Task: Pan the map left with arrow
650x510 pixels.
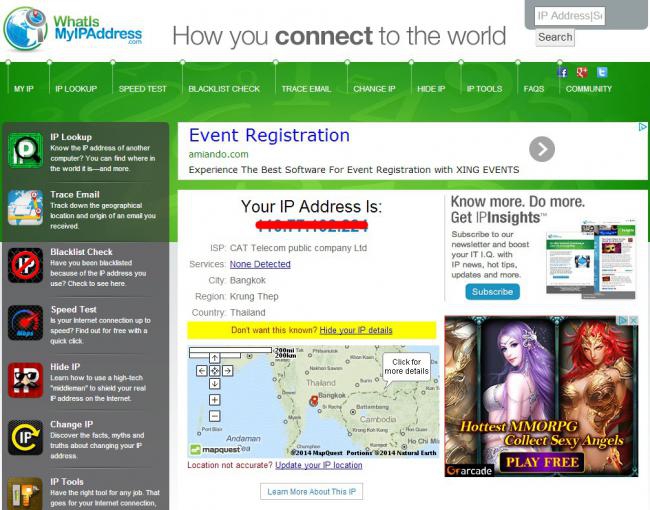Action: [x=201, y=371]
